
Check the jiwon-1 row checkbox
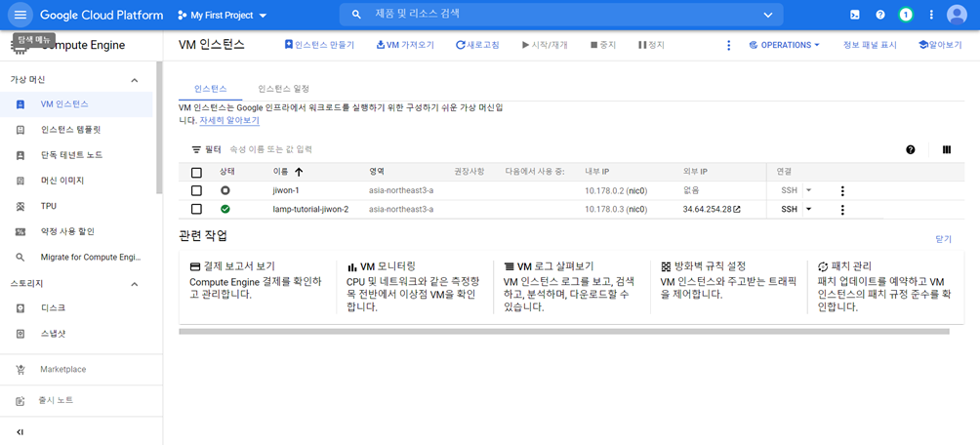(x=196, y=190)
